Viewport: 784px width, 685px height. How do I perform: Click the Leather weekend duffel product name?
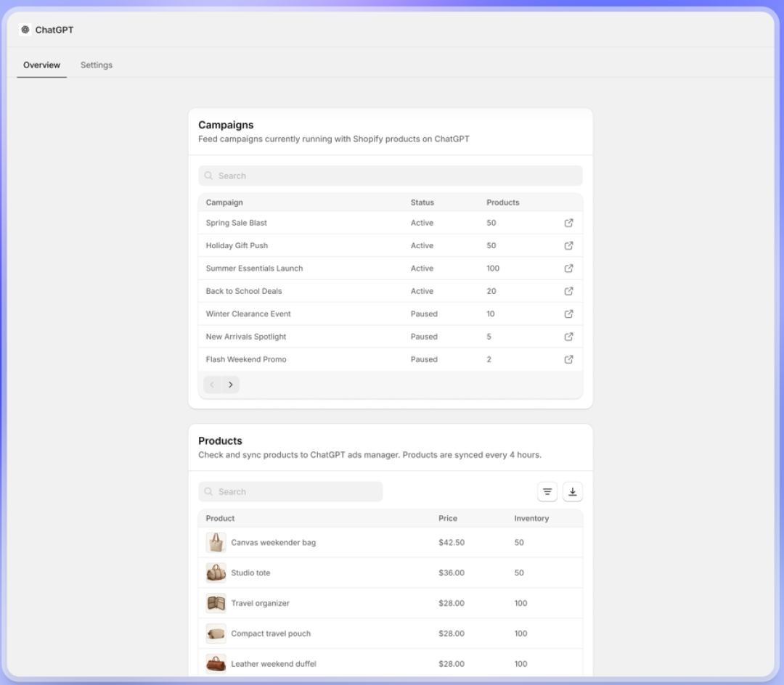coord(274,664)
